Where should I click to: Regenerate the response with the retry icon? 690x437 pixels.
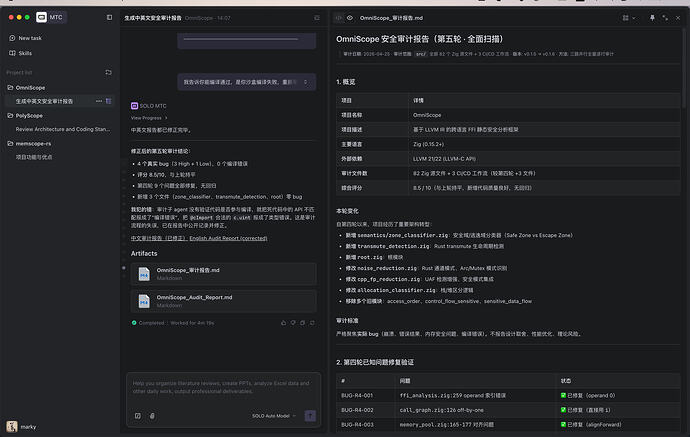312,323
